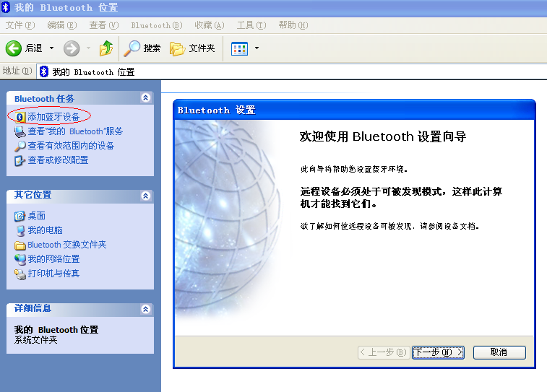Open 打印机与传真 link

[53, 274]
